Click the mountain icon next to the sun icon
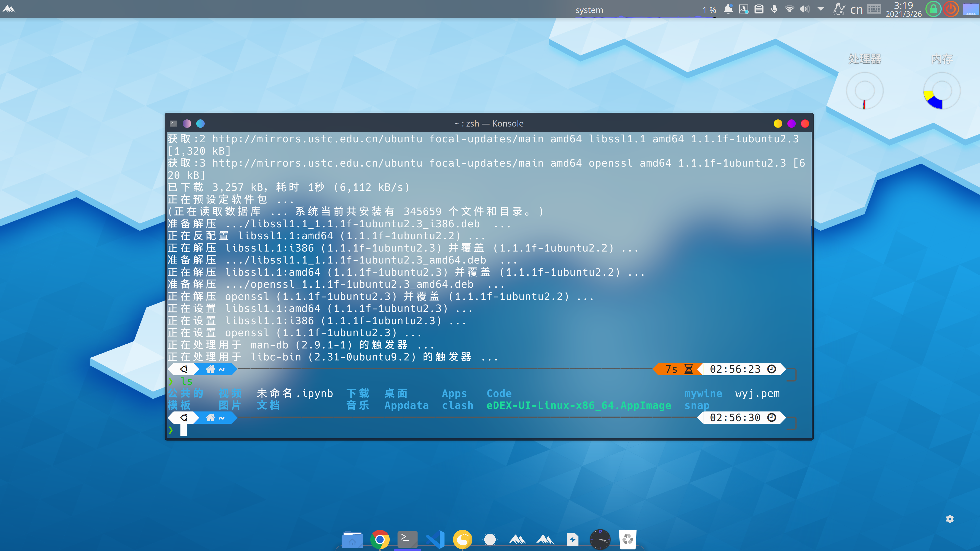This screenshot has height=551, width=980. tap(517, 539)
